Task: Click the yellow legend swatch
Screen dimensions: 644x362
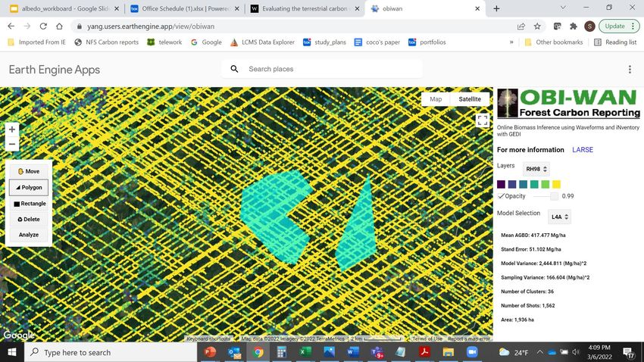Action: [556, 184]
